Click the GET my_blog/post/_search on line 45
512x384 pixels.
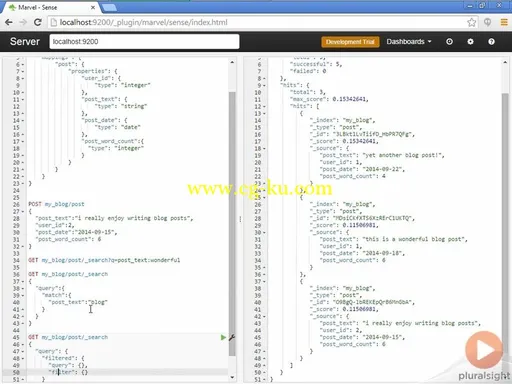point(68,337)
